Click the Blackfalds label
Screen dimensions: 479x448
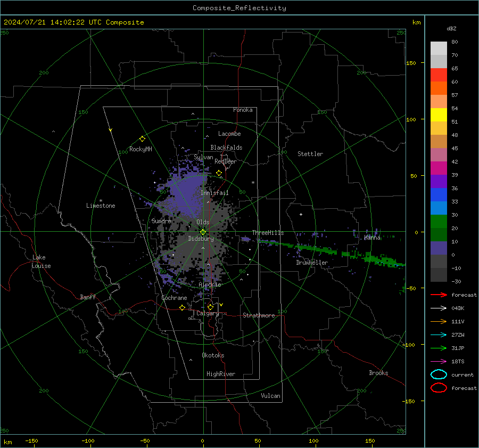pos(226,148)
